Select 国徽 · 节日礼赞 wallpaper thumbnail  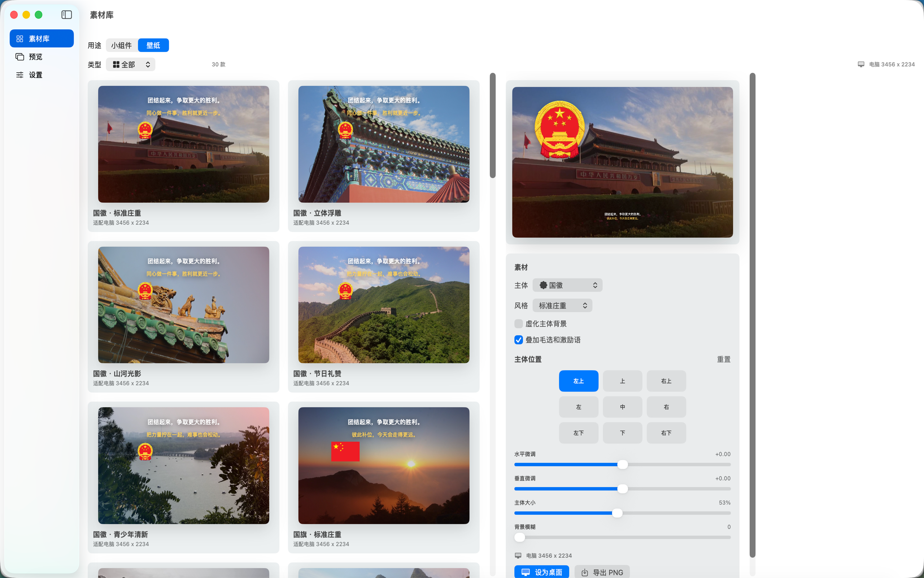(384, 305)
